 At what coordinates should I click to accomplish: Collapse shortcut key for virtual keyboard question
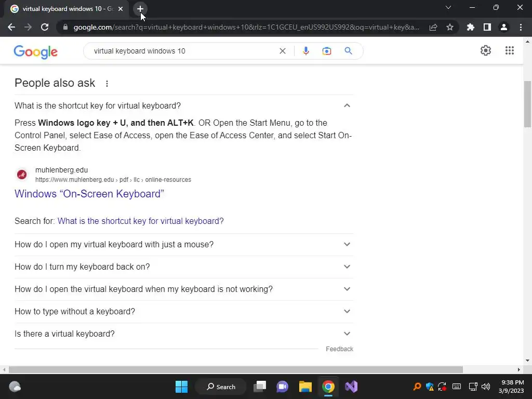click(183, 106)
